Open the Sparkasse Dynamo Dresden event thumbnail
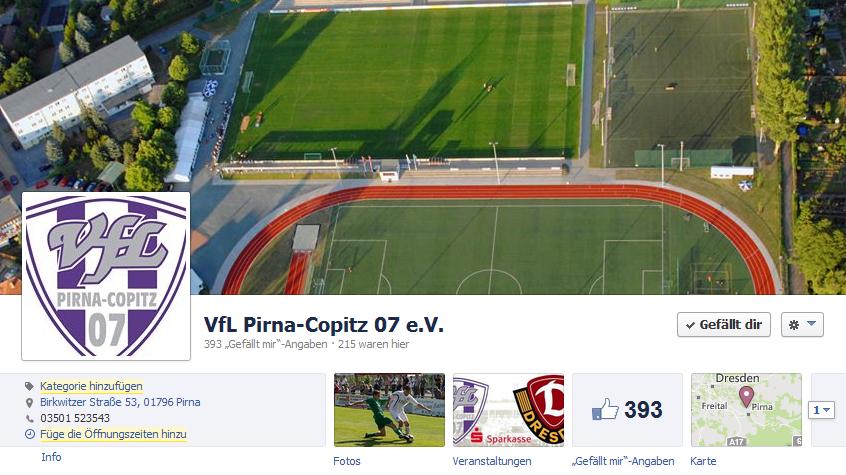The height and width of the screenshot is (475, 846). (508, 410)
